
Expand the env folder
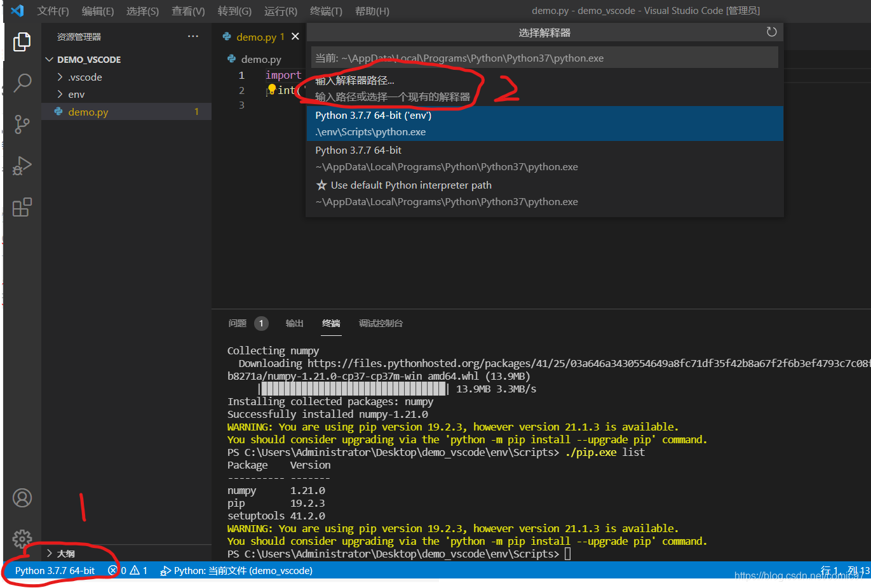(x=60, y=95)
